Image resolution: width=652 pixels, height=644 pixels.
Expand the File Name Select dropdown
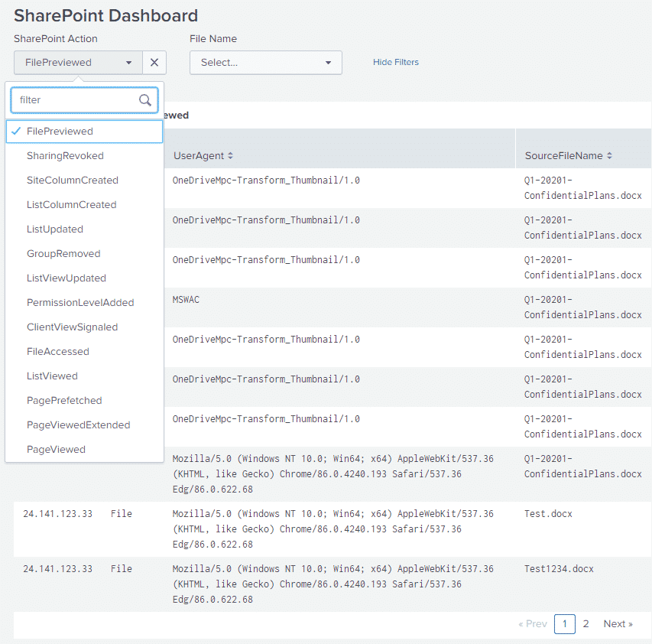pyautogui.click(x=265, y=63)
